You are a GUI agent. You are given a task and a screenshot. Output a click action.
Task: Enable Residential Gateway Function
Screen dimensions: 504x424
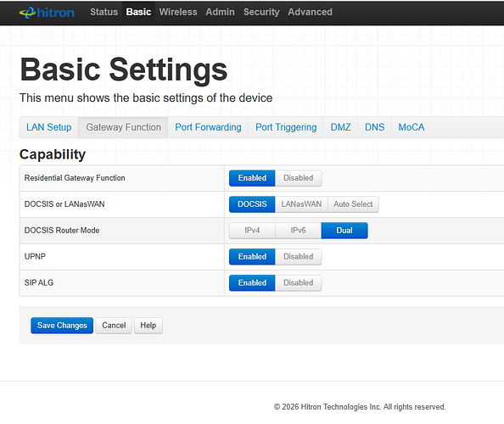tap(252, 178)
